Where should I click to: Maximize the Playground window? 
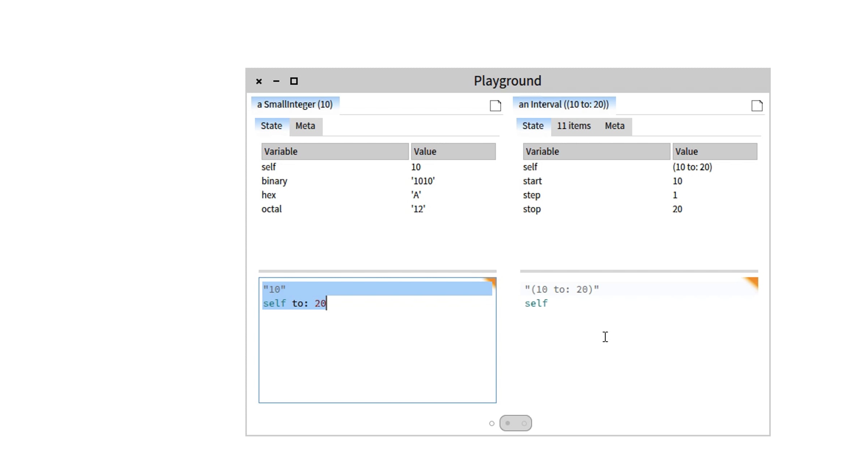click(x=294, y=81)
